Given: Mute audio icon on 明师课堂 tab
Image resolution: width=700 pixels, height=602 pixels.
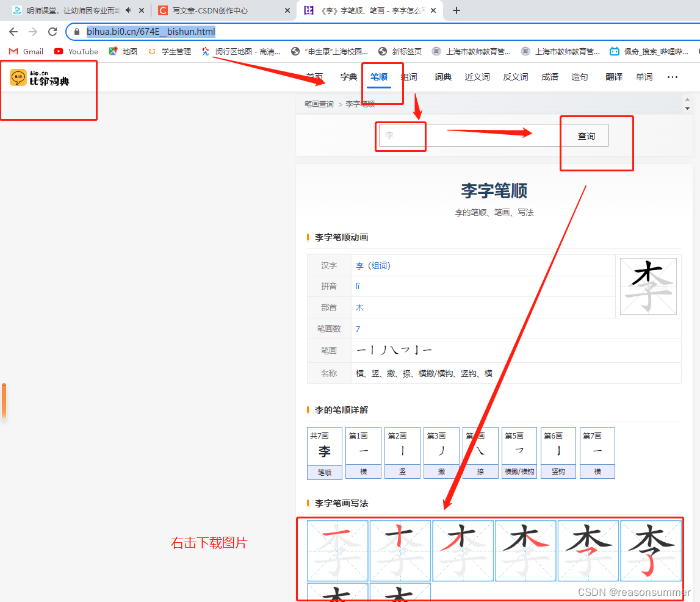Looking at the screenshot, I should 129,10.
